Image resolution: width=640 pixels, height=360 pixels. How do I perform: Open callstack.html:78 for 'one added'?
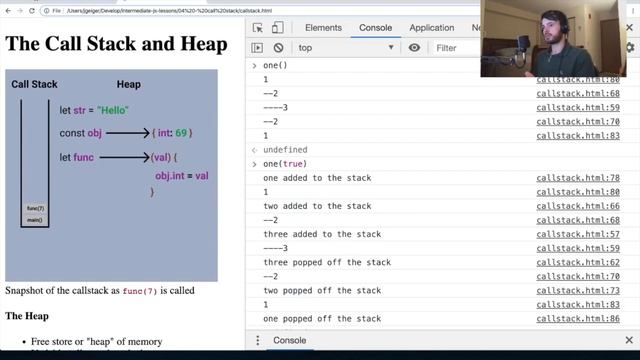pos(578,178)
